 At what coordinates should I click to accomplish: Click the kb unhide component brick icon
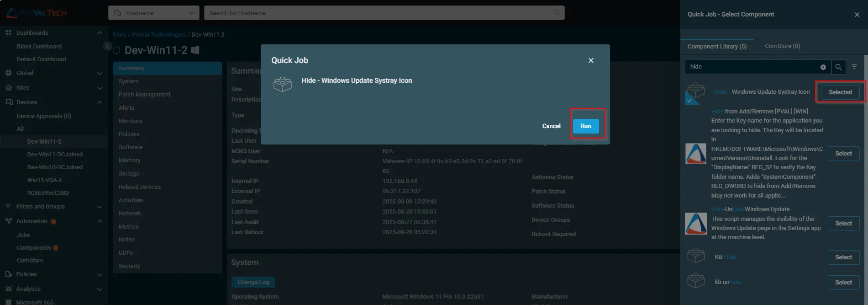[695, 280]
